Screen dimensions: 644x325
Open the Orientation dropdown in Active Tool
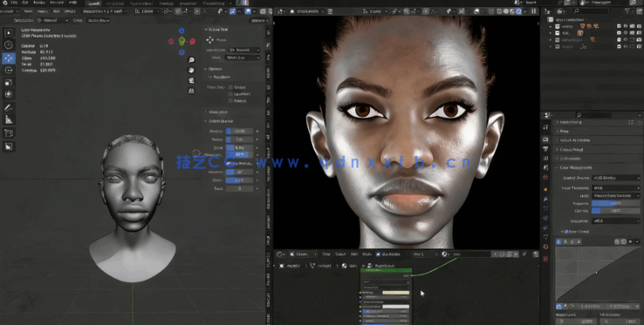244,50
